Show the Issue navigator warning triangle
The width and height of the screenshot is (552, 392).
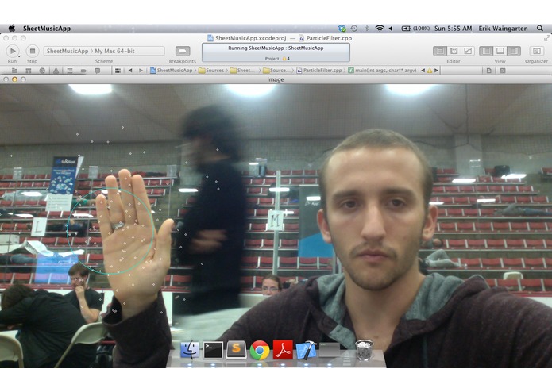point(56,71)
